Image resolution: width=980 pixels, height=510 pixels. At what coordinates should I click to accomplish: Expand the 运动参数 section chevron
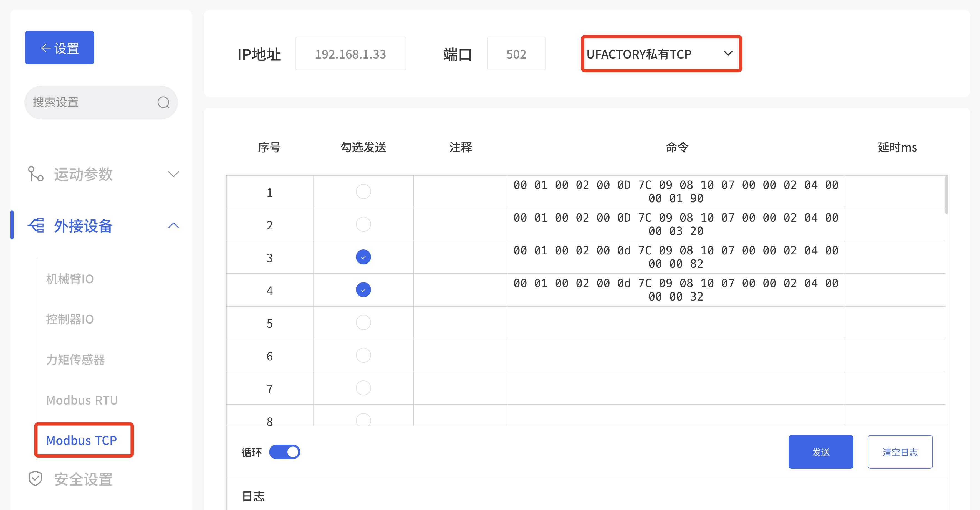pyautogui.click(x=173, y=174)
